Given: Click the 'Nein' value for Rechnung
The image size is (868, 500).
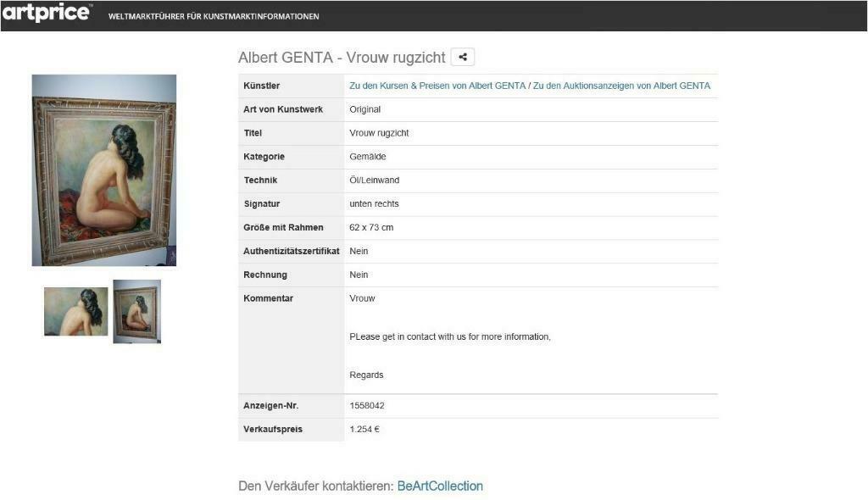Looking at the screenshot, I should coord(359,275).
